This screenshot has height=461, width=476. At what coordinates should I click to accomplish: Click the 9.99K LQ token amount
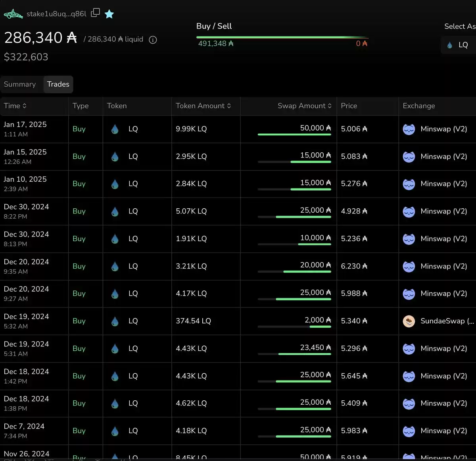pos(191,129)
